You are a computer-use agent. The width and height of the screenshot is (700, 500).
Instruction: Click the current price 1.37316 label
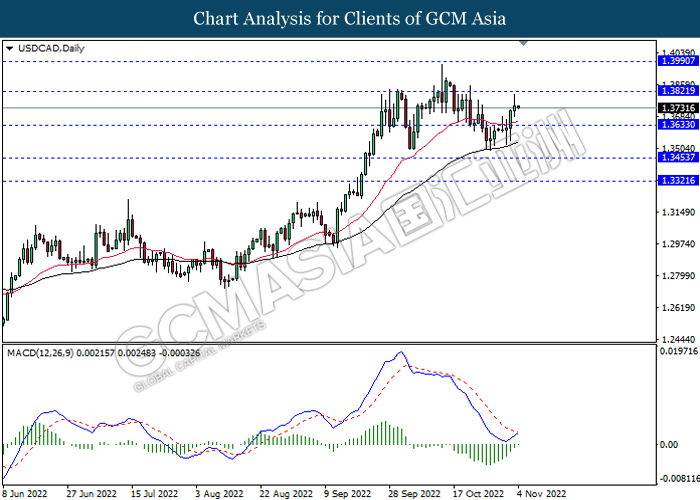click(678, 108)
